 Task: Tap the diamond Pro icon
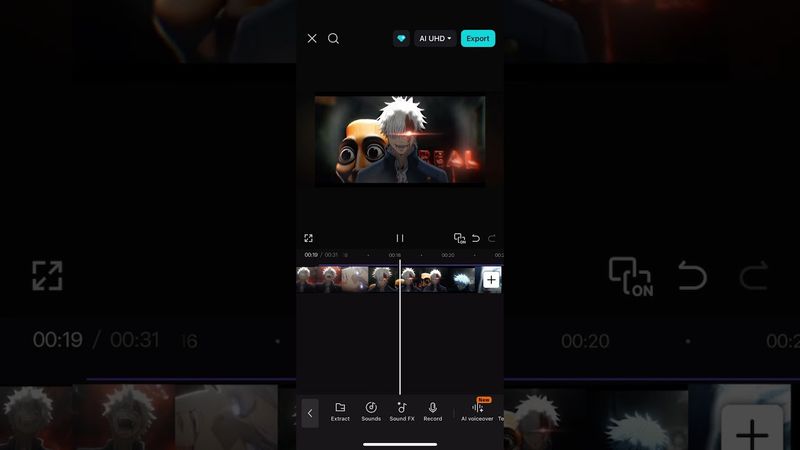(x=401, y=38)
